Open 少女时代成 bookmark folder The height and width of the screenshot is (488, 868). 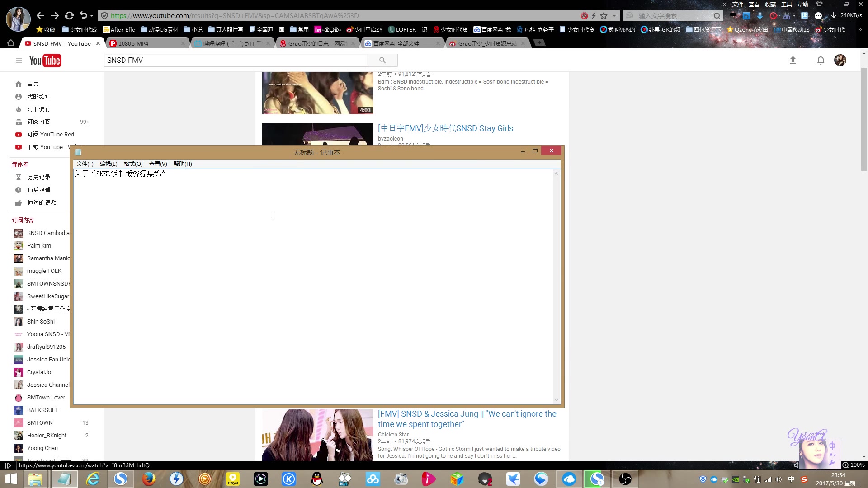(x=80, y=30)
